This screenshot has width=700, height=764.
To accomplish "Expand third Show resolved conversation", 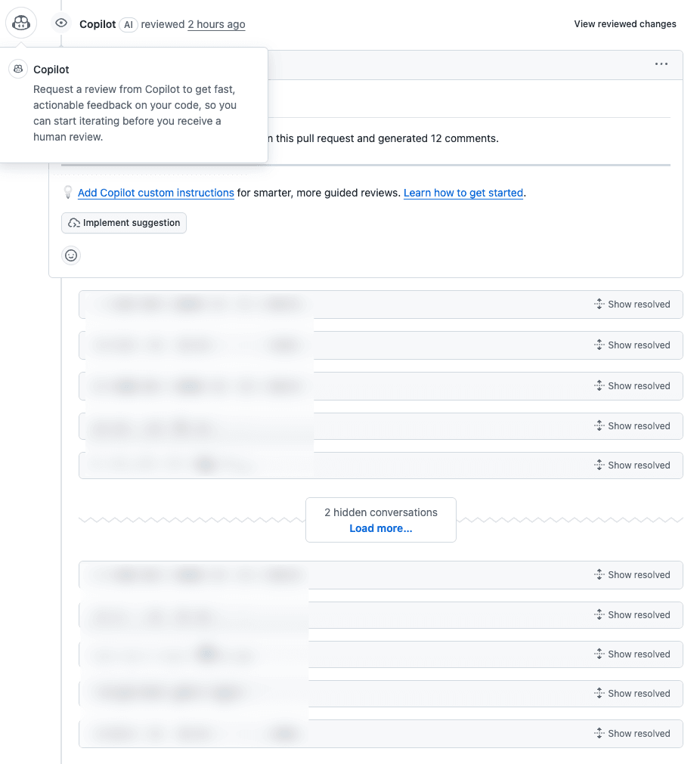I will 639,386.
